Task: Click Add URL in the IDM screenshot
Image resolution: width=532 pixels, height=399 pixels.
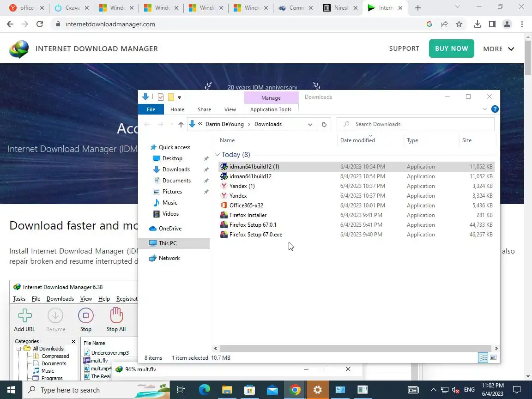Action: (x=24, y=320)
